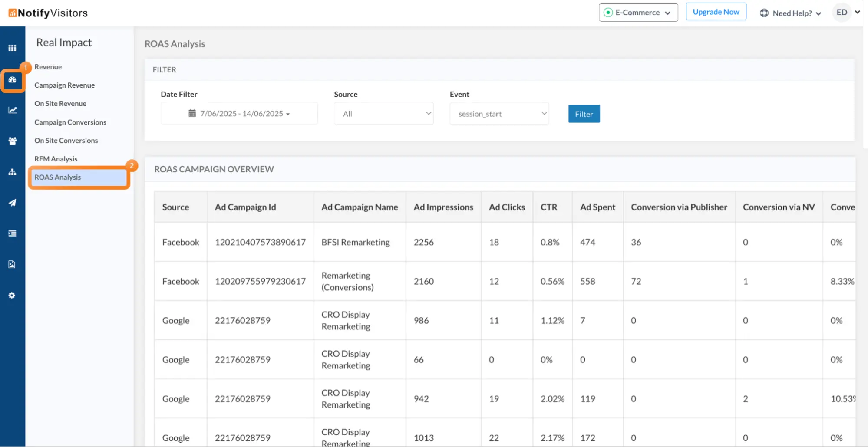Image resolution: width=868 pixels, height=447 pixels.
Task: Expand the Event session_start dropdown
Action: 499,114
